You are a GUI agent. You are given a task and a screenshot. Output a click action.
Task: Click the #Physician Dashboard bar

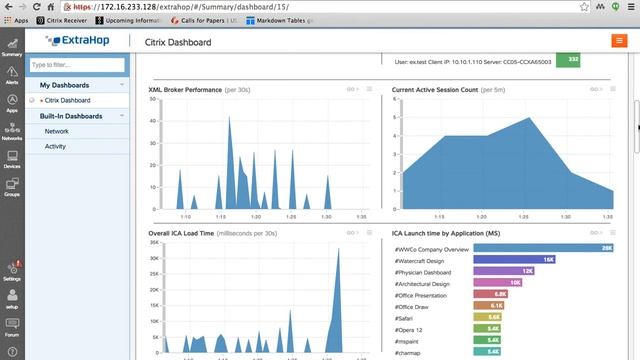click(x=504, y=271)
